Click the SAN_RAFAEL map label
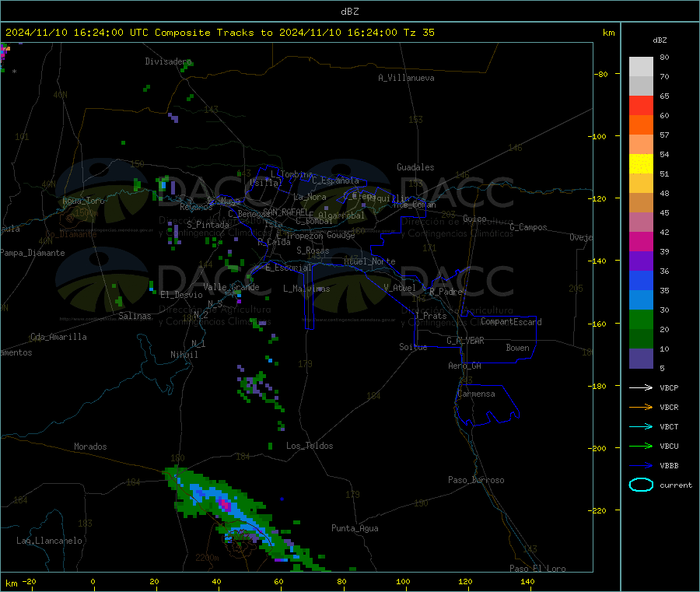Screen dimensions: 700x592 (x=285, y=212)
